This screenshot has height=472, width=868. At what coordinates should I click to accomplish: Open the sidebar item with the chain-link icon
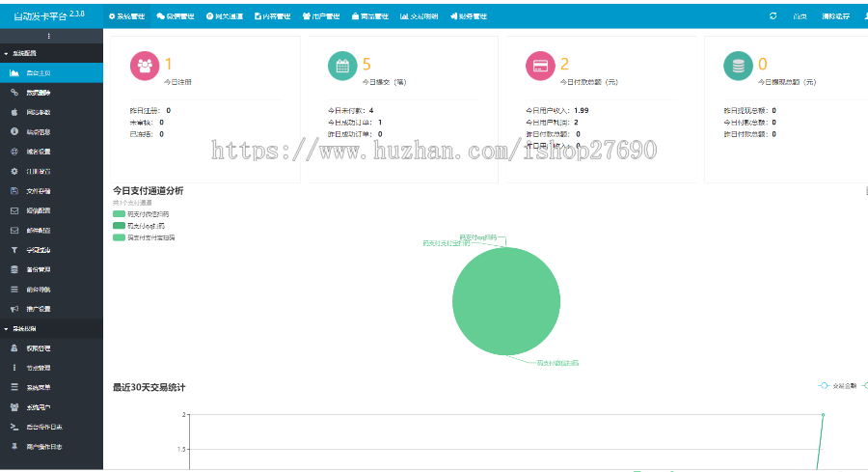[51, 93]
